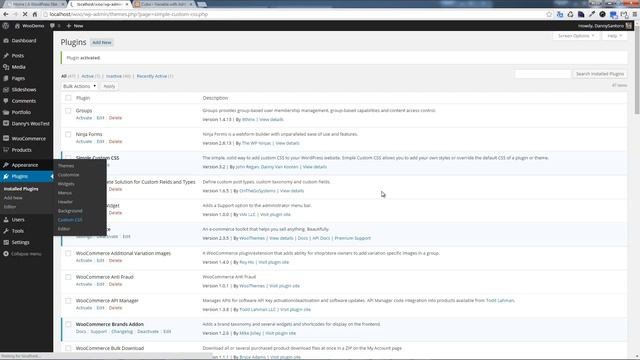
Task: Activate the Groups plugin
Action: pyautogui.click(x=84, y=118)
